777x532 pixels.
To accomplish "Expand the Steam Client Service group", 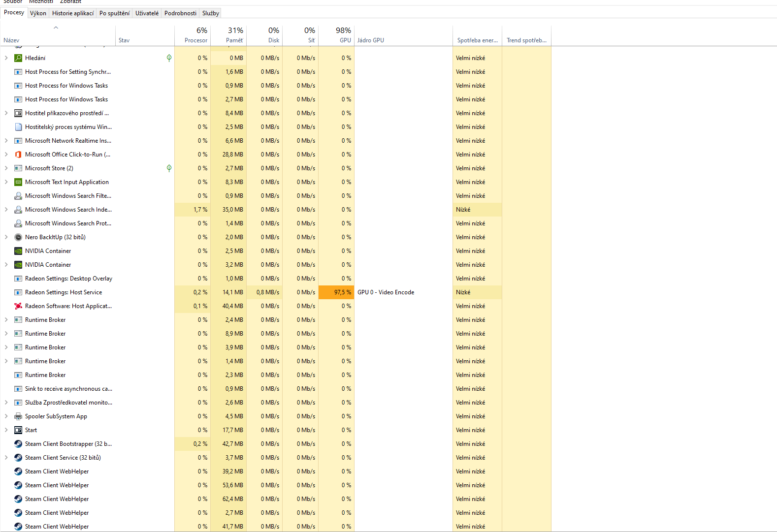I will [6, 458].
